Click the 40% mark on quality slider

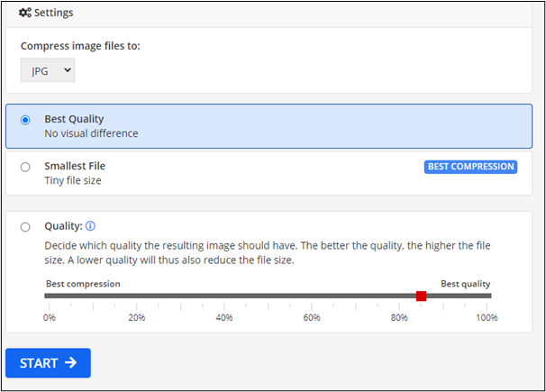(x=224, y=296)
